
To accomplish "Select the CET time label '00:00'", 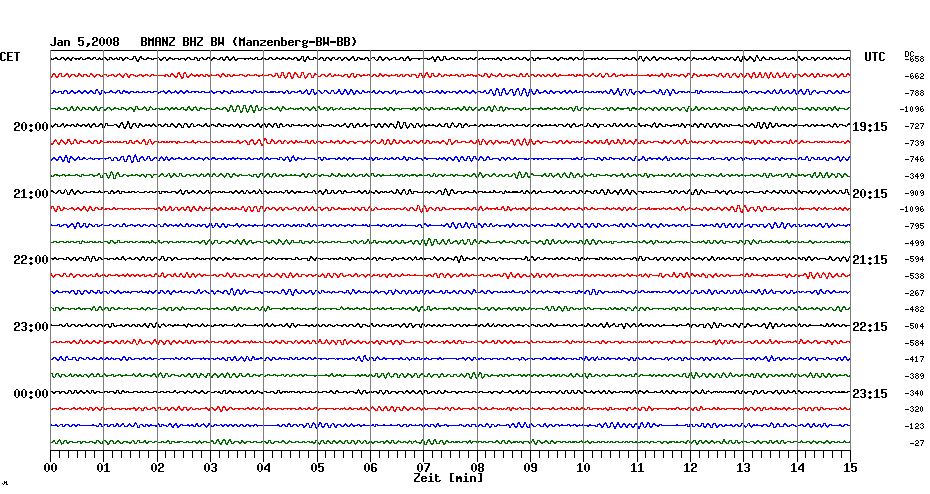I will coord(31,394).
